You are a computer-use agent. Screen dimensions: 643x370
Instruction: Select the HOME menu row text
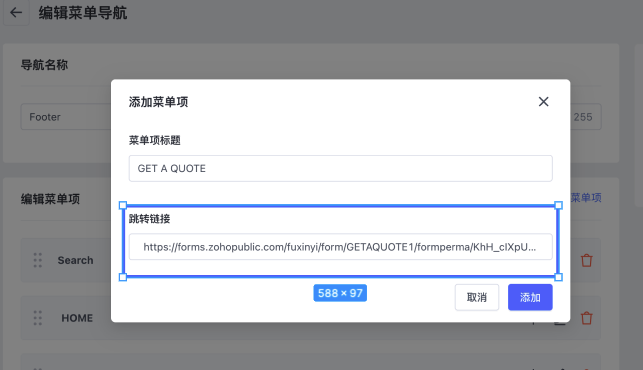click(x=77, y=318)
